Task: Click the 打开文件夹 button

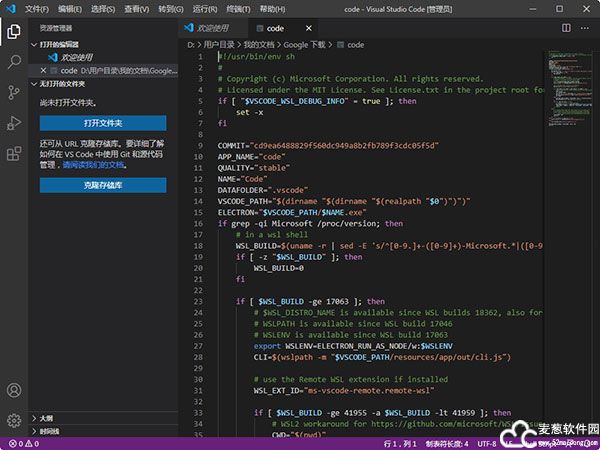Action: click(x=103, y=123)
